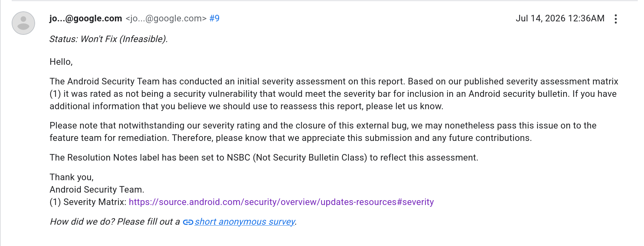The image size is (644, 246).
Task: Open the source.android.com Severity Matrix URL
Action: point(281,202)
